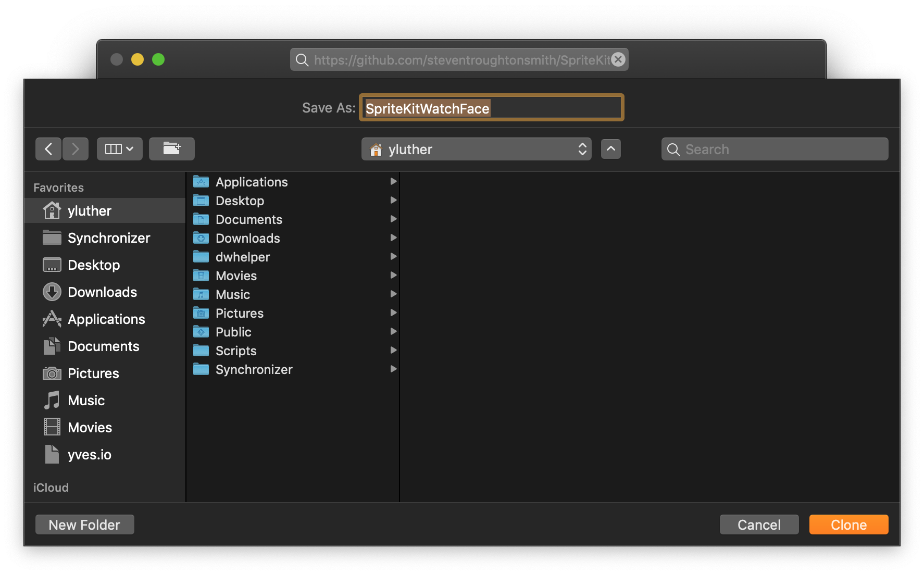Screen dimensions: 924x574
Task: Expand Public via its disclosure arrow
Action: (393, 331)
